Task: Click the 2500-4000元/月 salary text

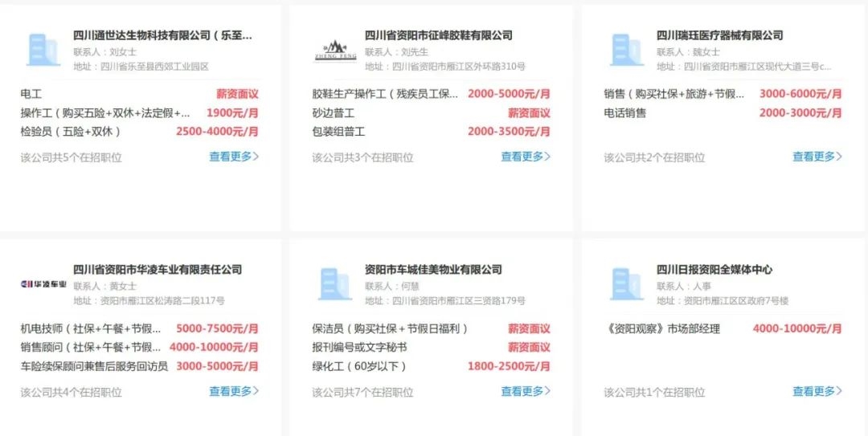Action: [x=218, y=132]
